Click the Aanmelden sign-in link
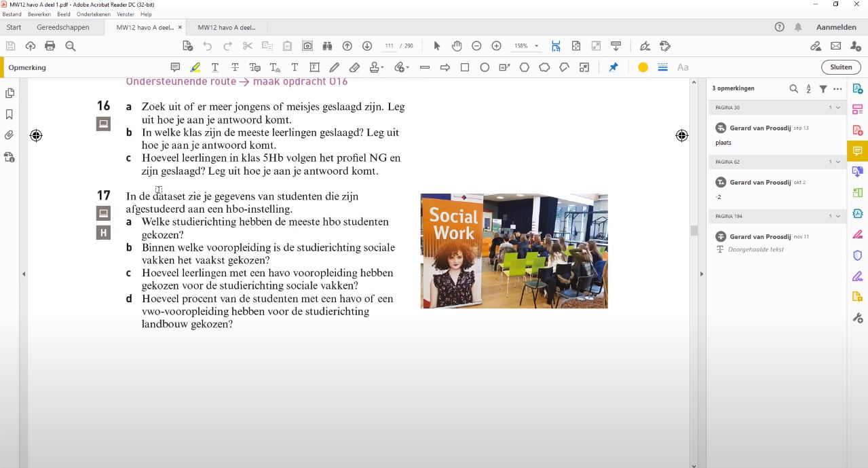This screenshot has height=468, width=868. 836,27
